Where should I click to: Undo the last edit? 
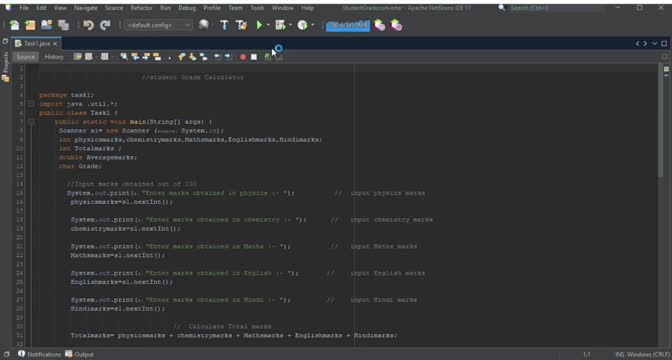pos(89,25)
